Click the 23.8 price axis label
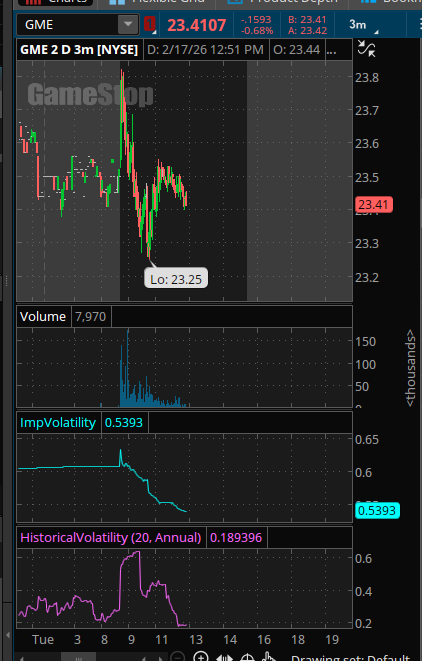This screenshot has width=422, height=661. click(367, 78)
